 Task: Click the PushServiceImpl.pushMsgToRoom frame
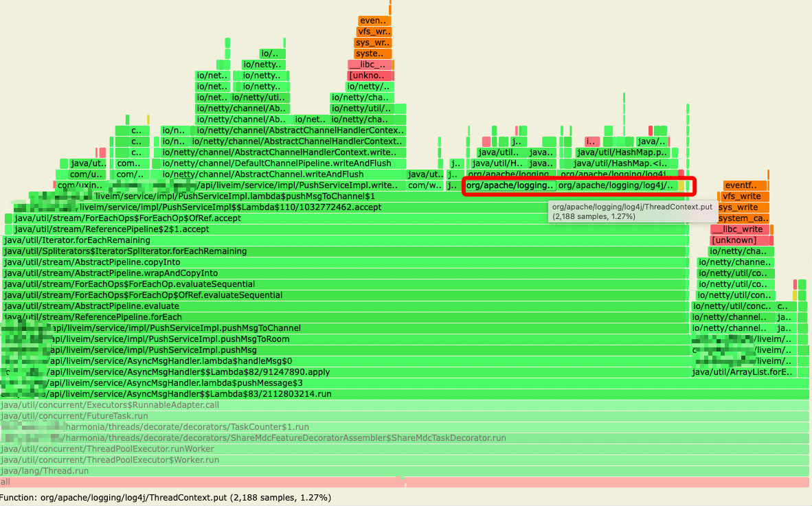[343, 339]
